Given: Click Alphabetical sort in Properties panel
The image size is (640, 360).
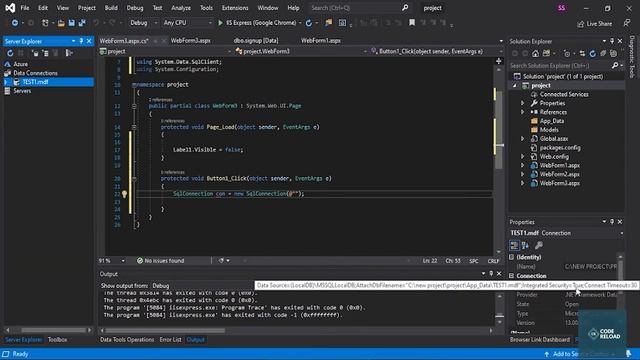Looking at the screenshot, I should [525, 245].
